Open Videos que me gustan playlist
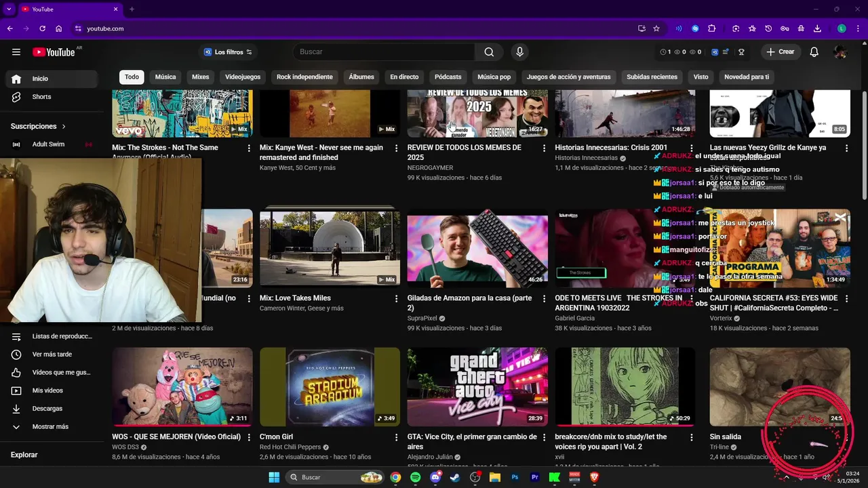The width and height of the screenshot is (868, 488). [x=52, y=373]
